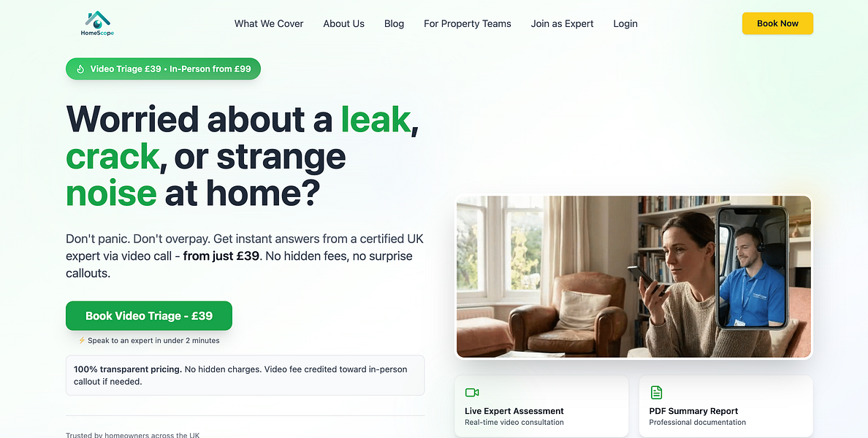
Task: Select For Property Teams in the navigation
Action: pos(467,24)
